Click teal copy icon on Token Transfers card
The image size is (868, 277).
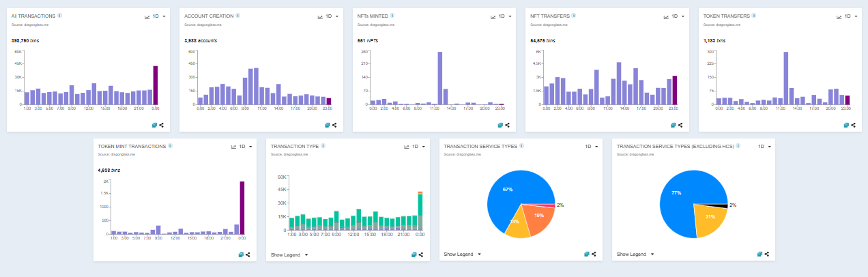click(x=846, y=125)
